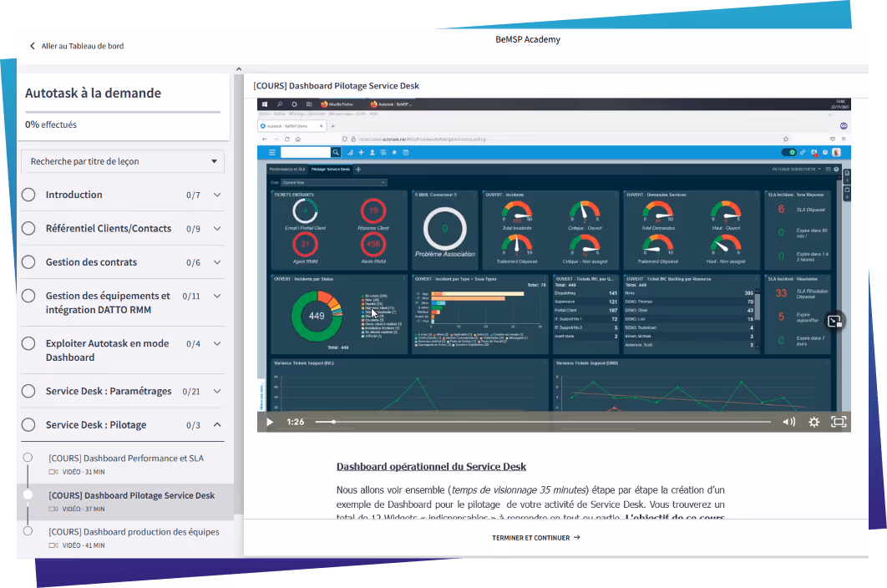This screenshot has height=588, width=887.
Task: Mark Service Desk : Paramétrages circle
Action: click(x=28, y=391)
